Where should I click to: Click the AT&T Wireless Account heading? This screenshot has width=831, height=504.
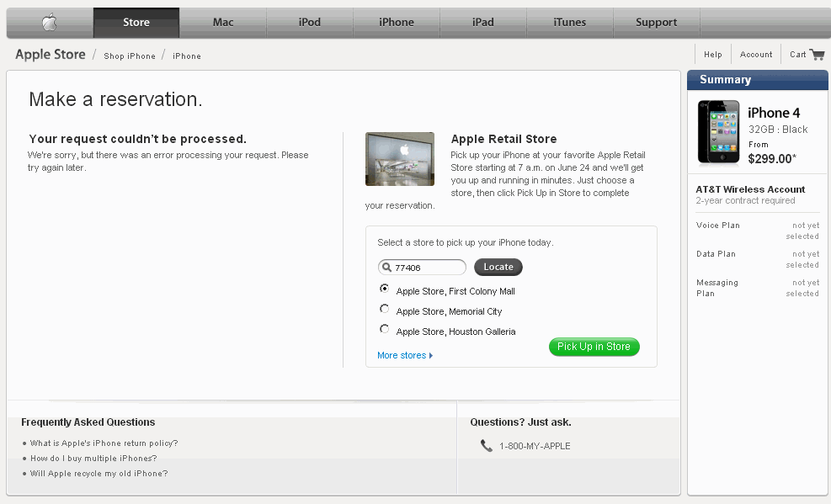(x=750, y=189)
